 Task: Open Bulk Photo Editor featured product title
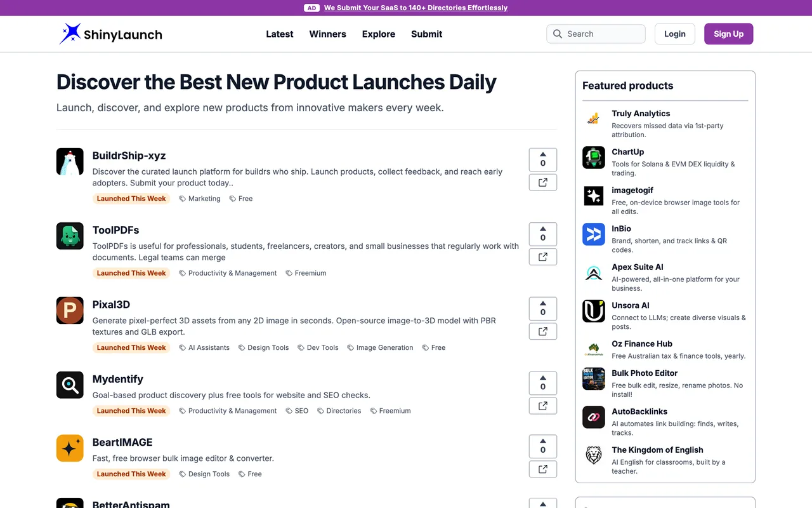click(x=645, y=373)
